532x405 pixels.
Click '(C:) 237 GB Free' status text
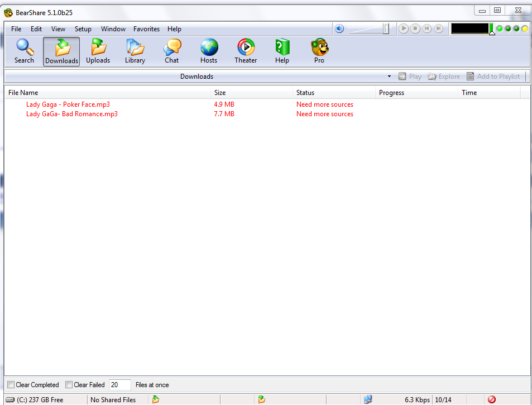tap(40, 400)
